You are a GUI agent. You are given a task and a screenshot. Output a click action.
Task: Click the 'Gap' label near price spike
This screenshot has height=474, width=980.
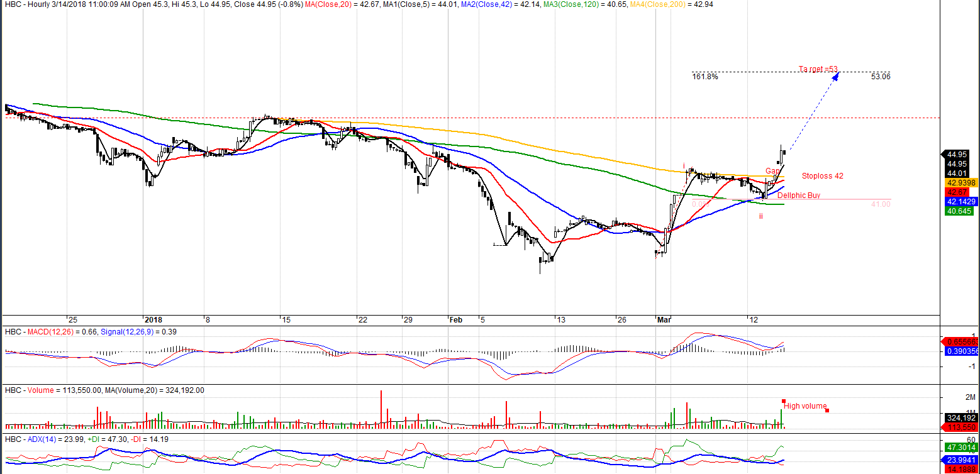tap(772, 171)
